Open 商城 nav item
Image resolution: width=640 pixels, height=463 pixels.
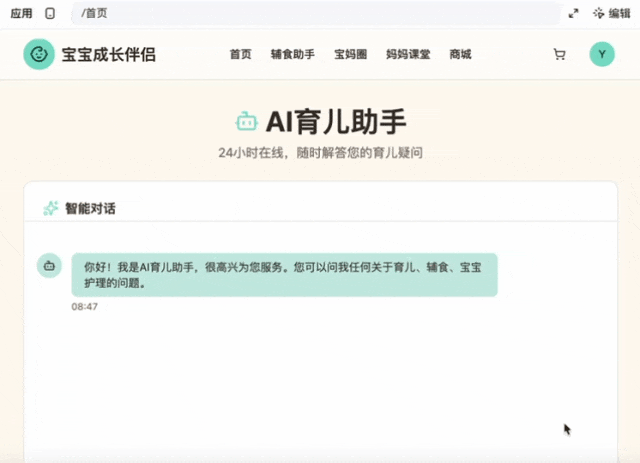(460, 54)
